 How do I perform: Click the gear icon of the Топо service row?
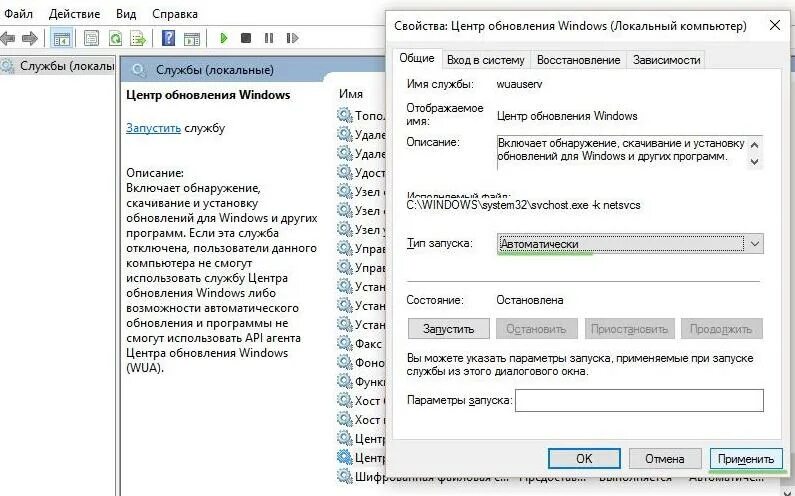(x=345, y=115)
